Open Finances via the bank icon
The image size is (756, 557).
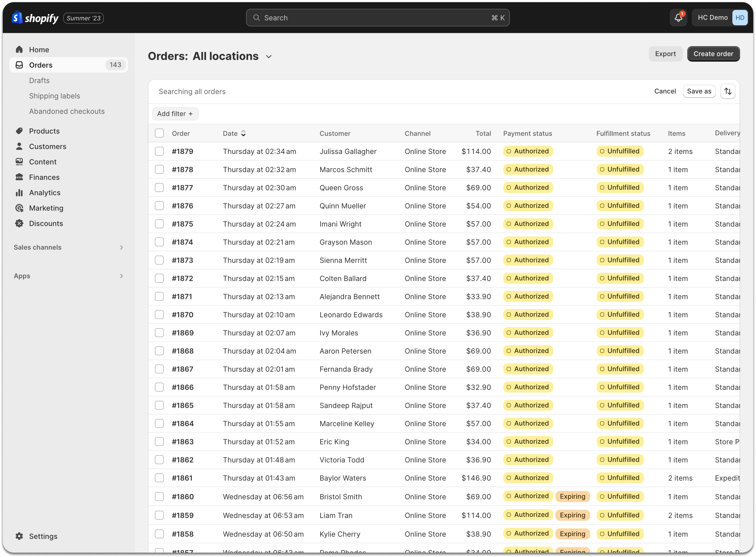[x=19, y=177]
